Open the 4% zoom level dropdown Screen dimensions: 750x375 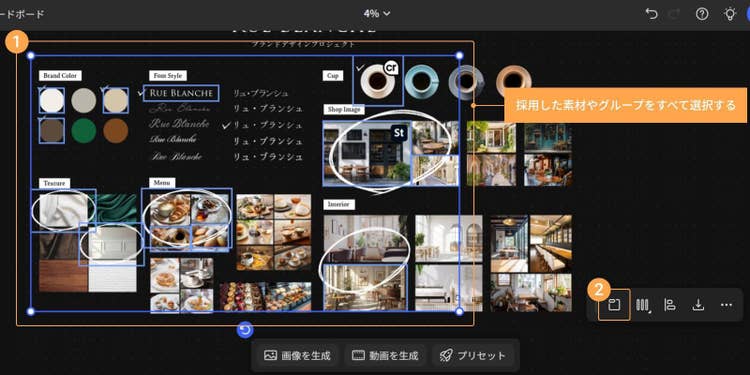point(376,13)
